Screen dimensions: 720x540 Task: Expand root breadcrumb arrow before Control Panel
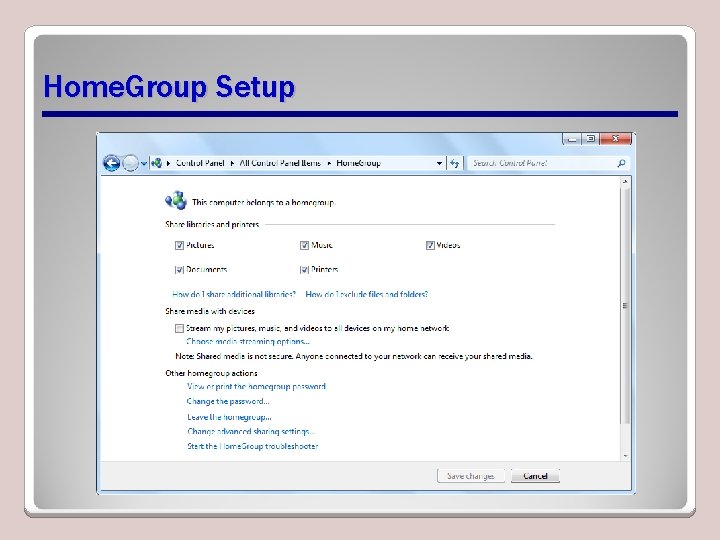[169, 163]
